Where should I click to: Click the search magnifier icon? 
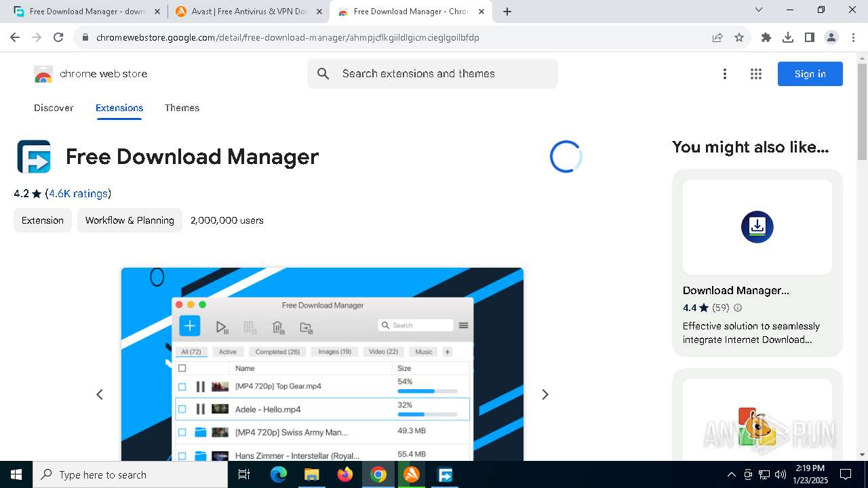pos(323,74)
